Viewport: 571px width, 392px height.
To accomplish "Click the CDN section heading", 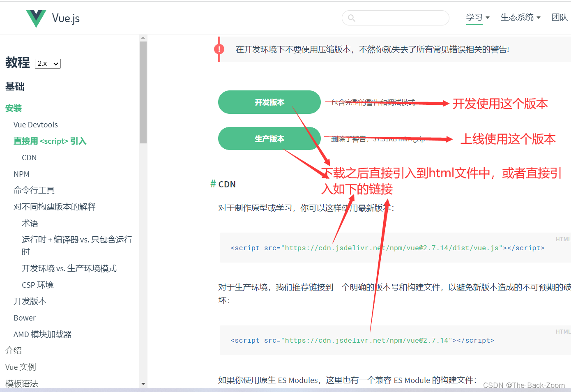I will [x=227, y=184].
